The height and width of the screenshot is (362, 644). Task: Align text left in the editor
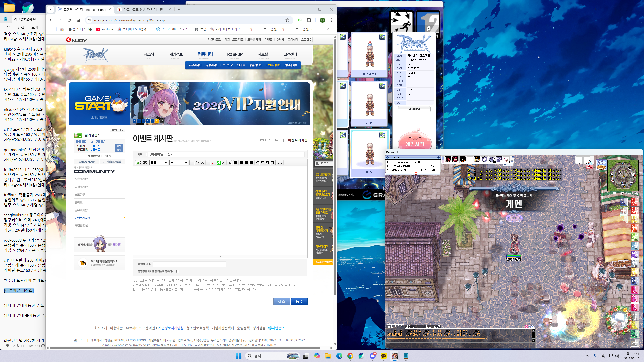click(236, 163)
